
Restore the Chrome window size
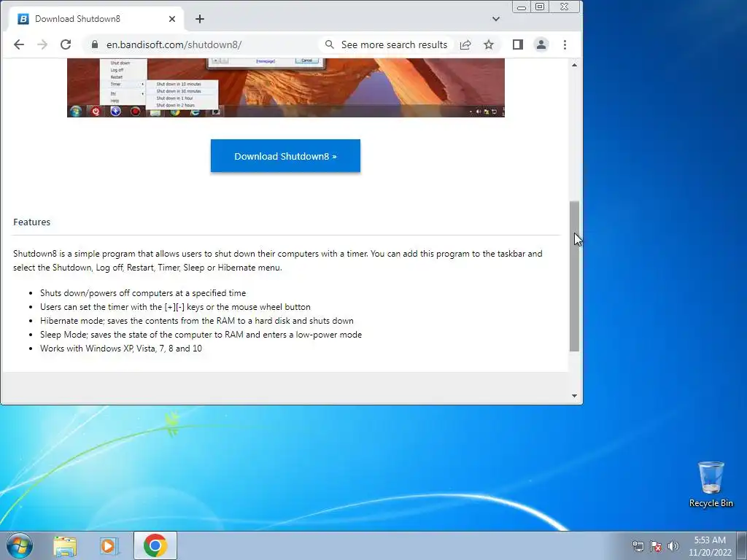click(540, 7)
